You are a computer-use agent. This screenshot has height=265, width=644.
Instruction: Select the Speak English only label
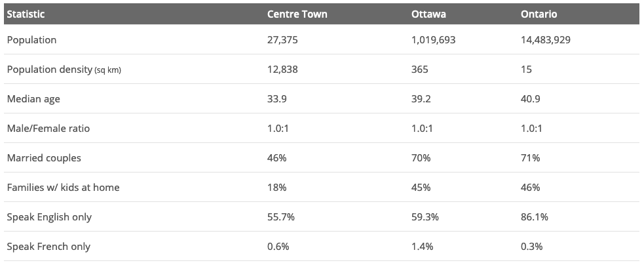pyautogui.click(x=49, y=217)
